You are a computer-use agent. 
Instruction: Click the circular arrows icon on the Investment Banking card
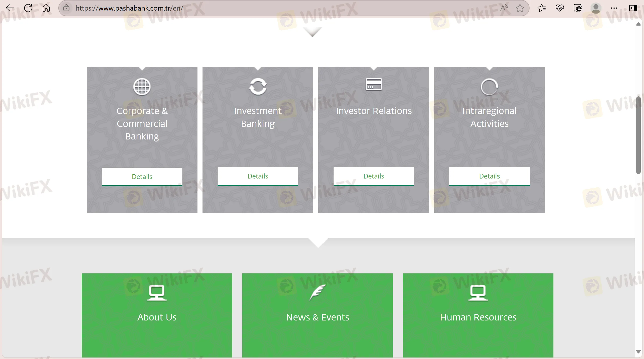(x=258, y=87)
